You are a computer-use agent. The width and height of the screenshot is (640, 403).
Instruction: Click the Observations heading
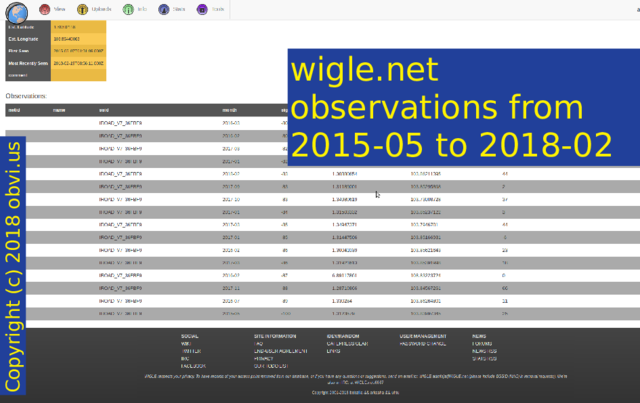[26, 96]
